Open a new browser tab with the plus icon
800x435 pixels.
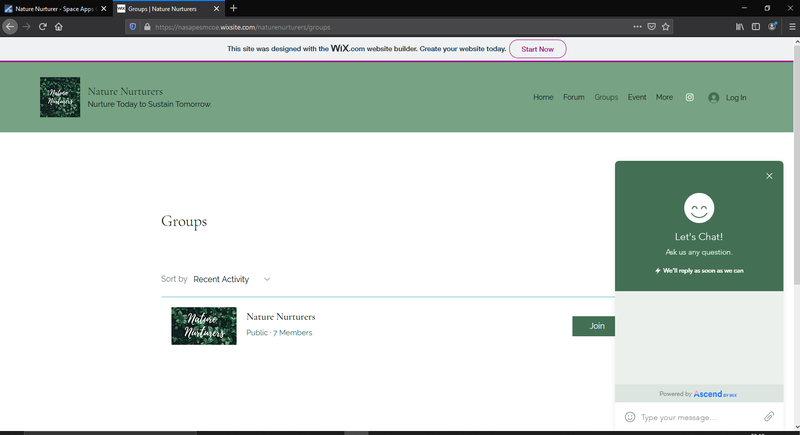click(x=234, y=8)
